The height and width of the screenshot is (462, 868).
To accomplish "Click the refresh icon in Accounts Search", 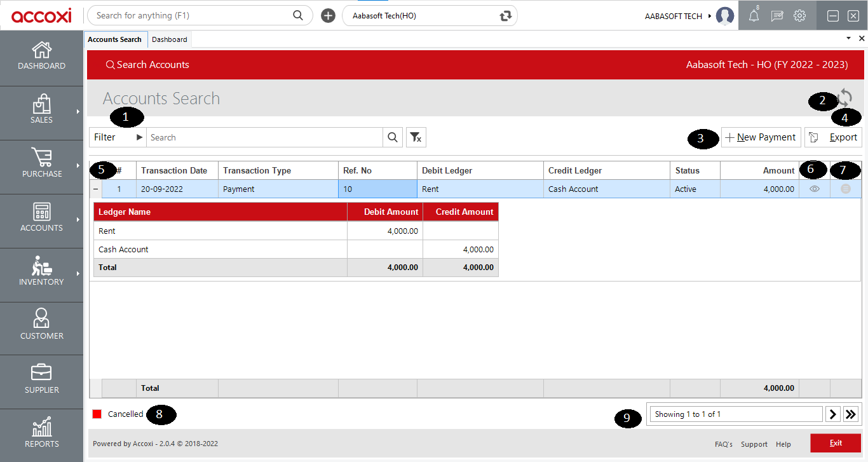I will click(844, 97).
